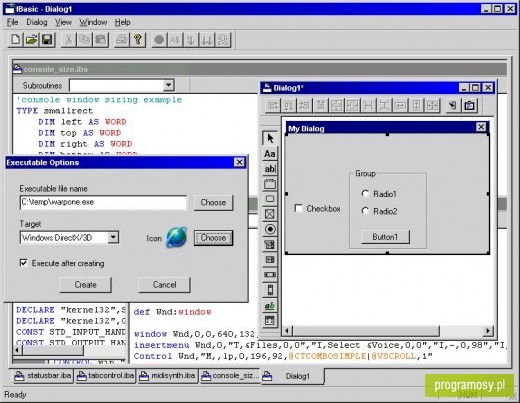Click the leftmost align icon in Dialog1 toolbar

tap(273, 106)
